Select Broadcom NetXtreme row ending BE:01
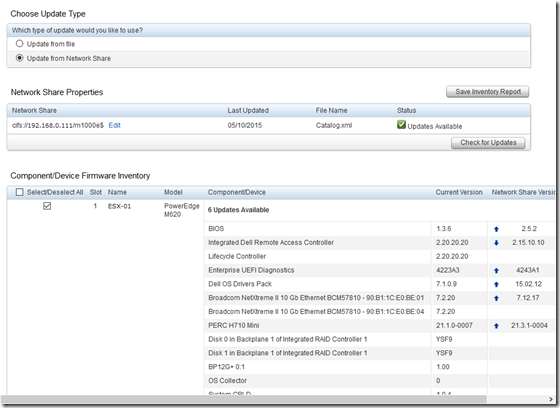 (x=379, y=298)
